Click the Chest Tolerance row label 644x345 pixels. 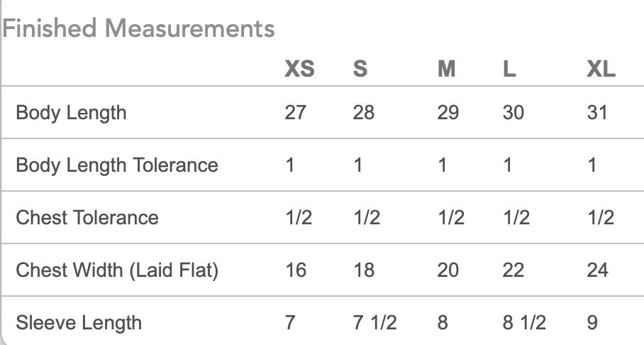(87, 218)
